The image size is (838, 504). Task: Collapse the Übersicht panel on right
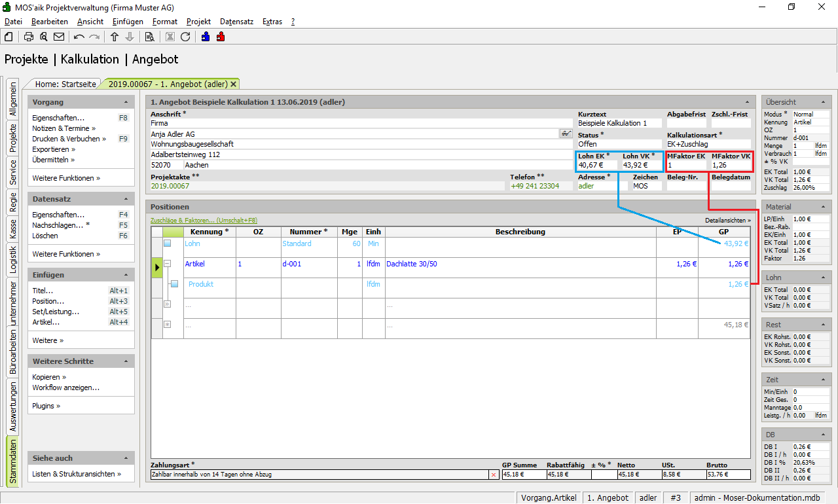point(823,103)
